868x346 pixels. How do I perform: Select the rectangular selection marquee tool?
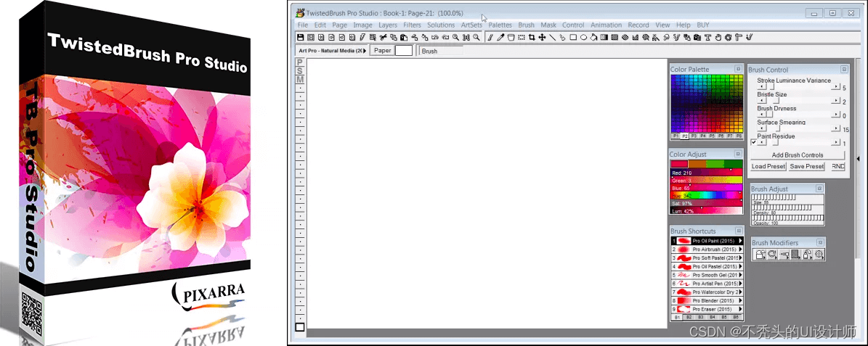(522, 37)
